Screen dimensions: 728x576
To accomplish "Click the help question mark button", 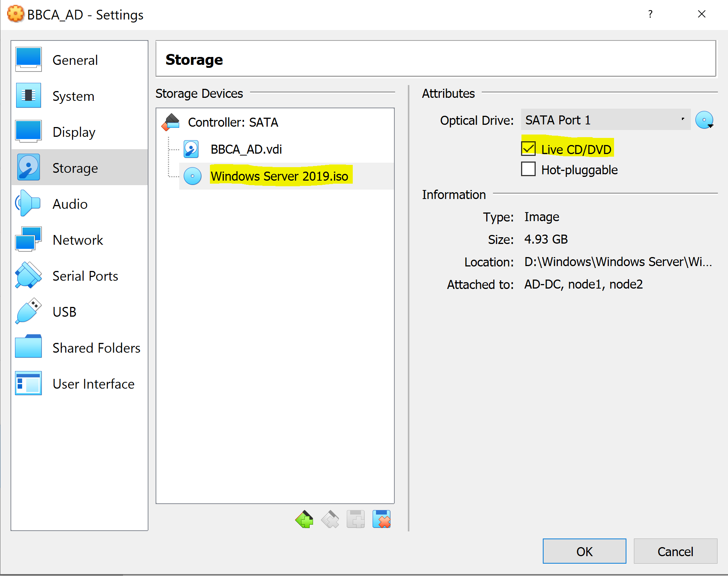I will (650, 14).
